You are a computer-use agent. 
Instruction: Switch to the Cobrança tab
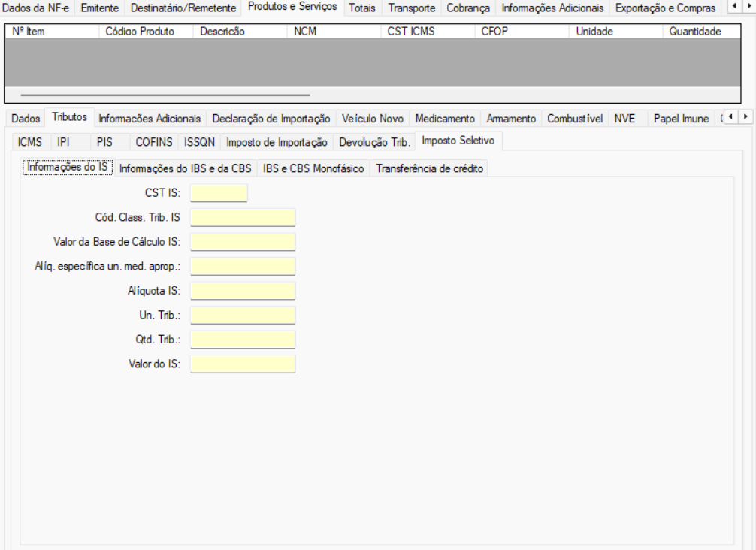468,8
